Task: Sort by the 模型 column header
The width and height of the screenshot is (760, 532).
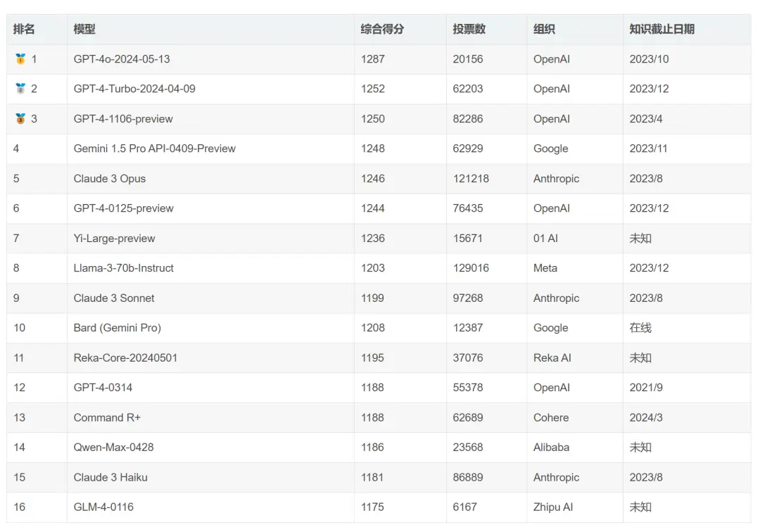Action: pos(84,29)
